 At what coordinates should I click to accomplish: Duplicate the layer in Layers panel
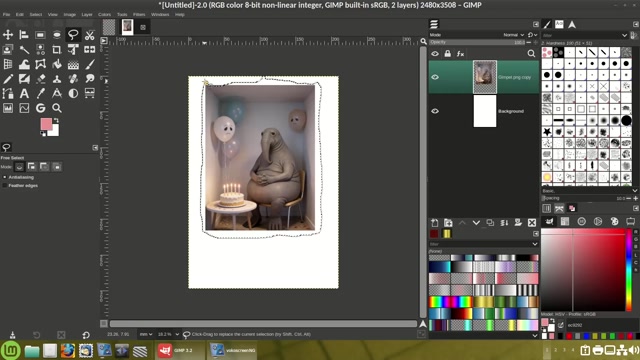[490, 222]
